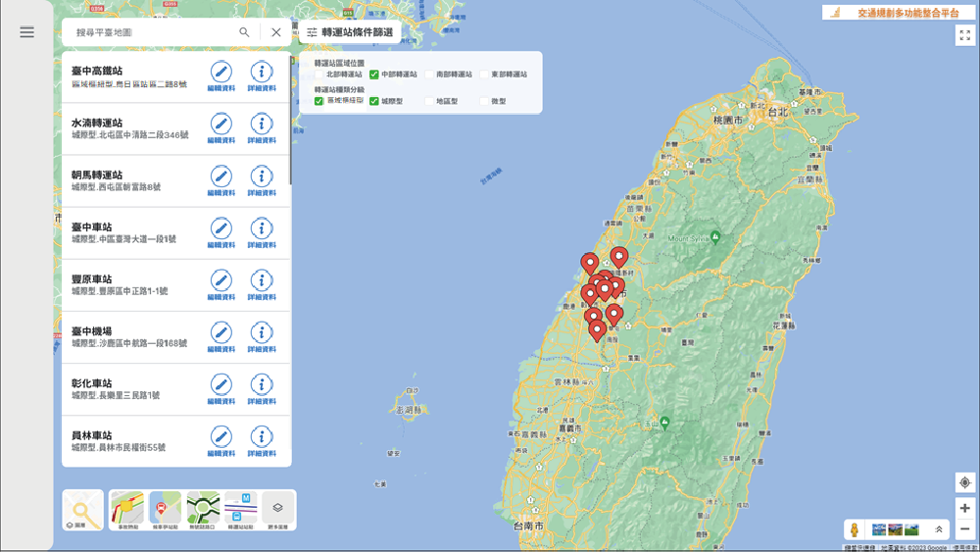Viewport: 980px width, 552px height.
Task: Focus the 搜尋平臺地圖 search field
Action: tap(150, 32)
